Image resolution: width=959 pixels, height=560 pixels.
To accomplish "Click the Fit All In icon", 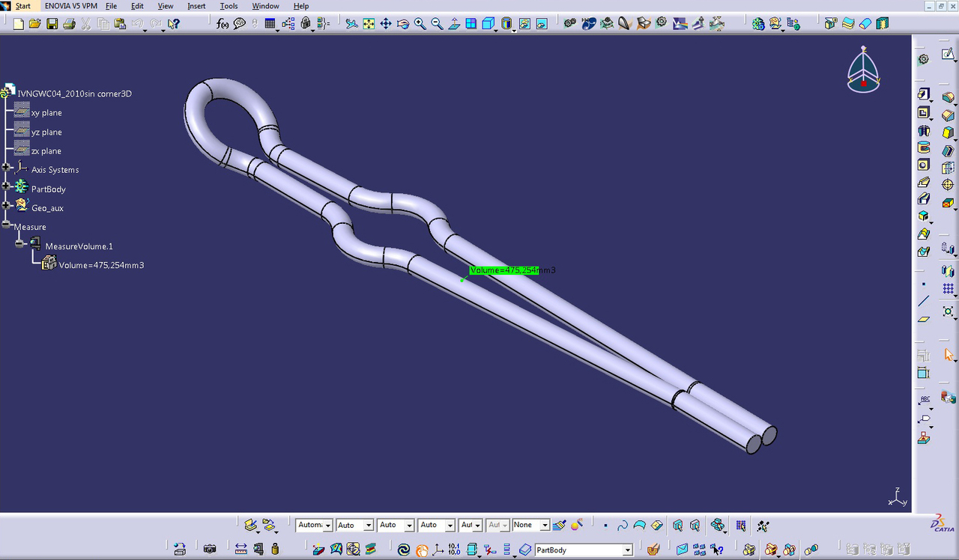I will (369, 24).
